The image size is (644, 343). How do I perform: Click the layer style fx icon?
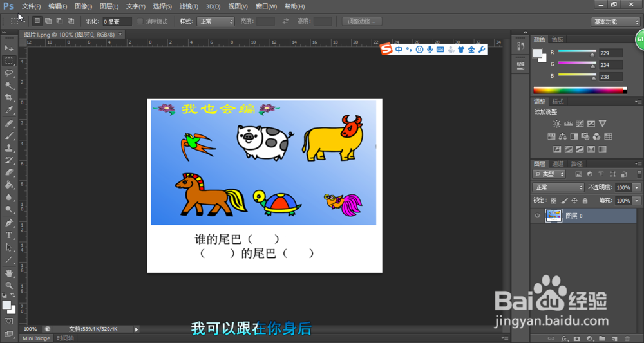coord(564,338)
